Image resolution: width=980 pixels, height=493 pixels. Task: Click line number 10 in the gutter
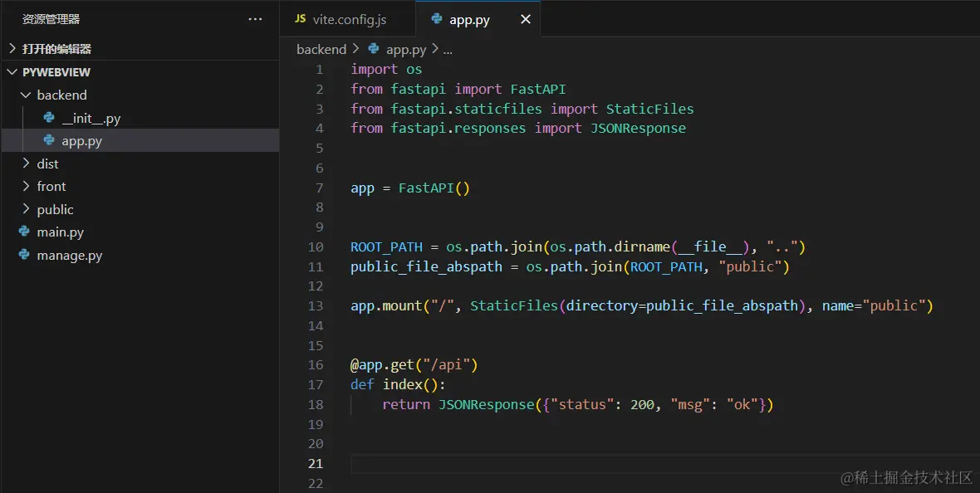(x=316, y=247)
